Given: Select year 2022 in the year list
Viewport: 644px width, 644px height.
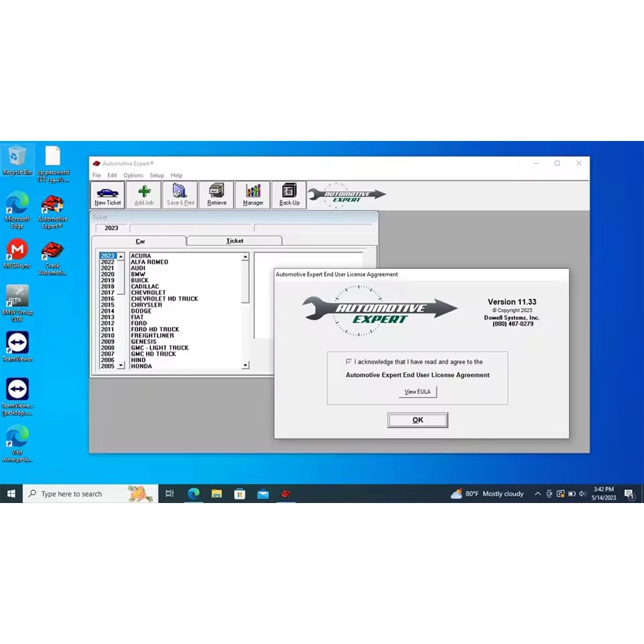Looking at the screenshot, I should pyautogui.click(x=107, y=262).
